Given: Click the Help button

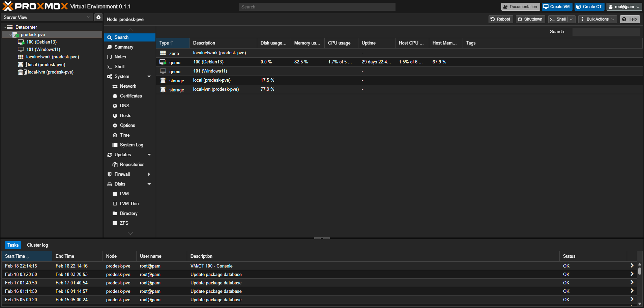Looking at the screenshot, I should (x=630, y=19).
